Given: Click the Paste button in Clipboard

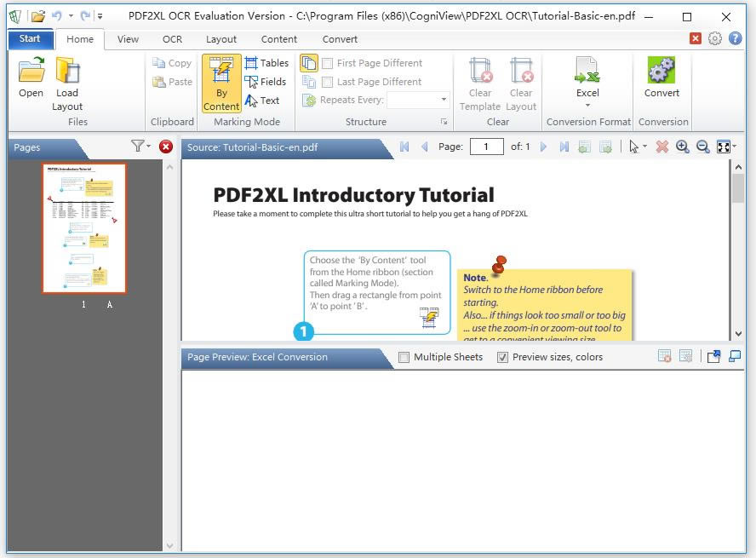Looking at the screenshot, I should [172, 82].
